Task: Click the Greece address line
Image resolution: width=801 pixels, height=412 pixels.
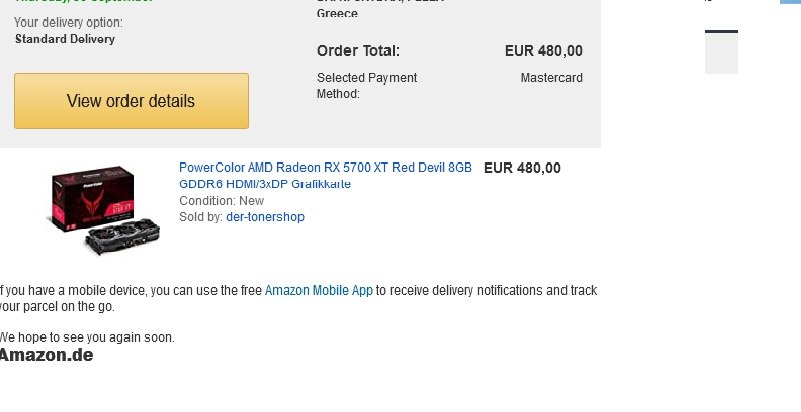Action: (x=337, y=14)
